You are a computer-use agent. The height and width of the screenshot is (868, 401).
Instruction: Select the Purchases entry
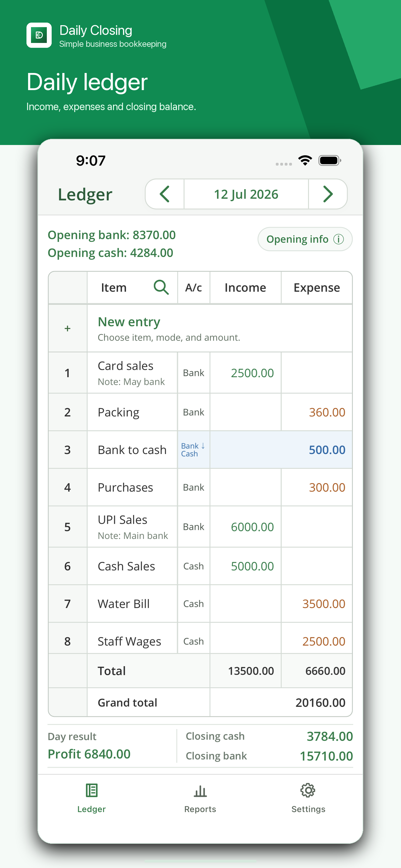click(x=200, y=487)
